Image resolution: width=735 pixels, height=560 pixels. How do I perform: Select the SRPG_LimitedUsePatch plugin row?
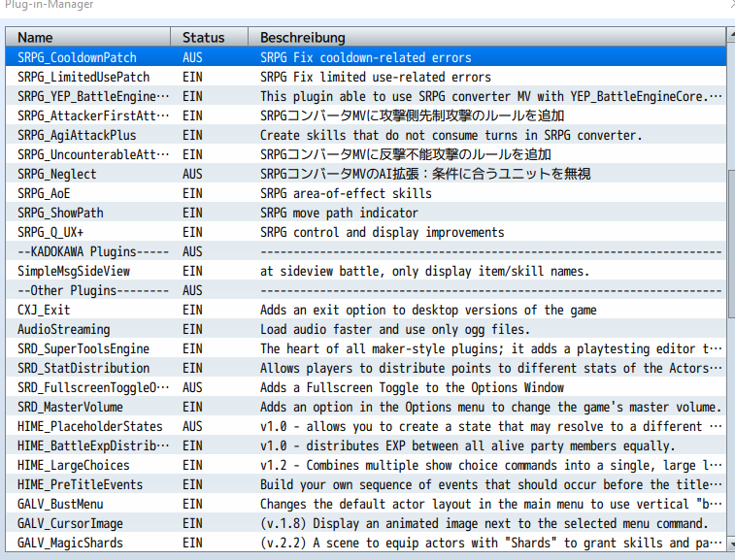point(366,77)
